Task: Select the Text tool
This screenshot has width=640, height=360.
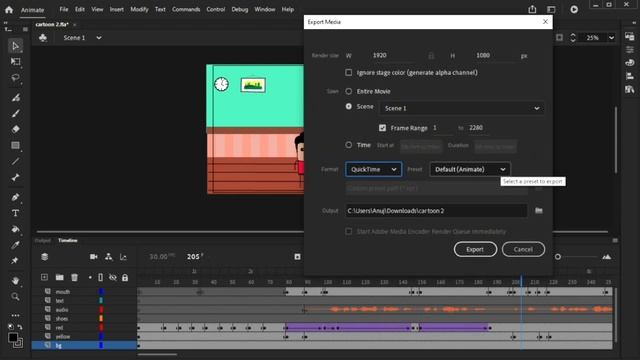Action: [15, 213]
